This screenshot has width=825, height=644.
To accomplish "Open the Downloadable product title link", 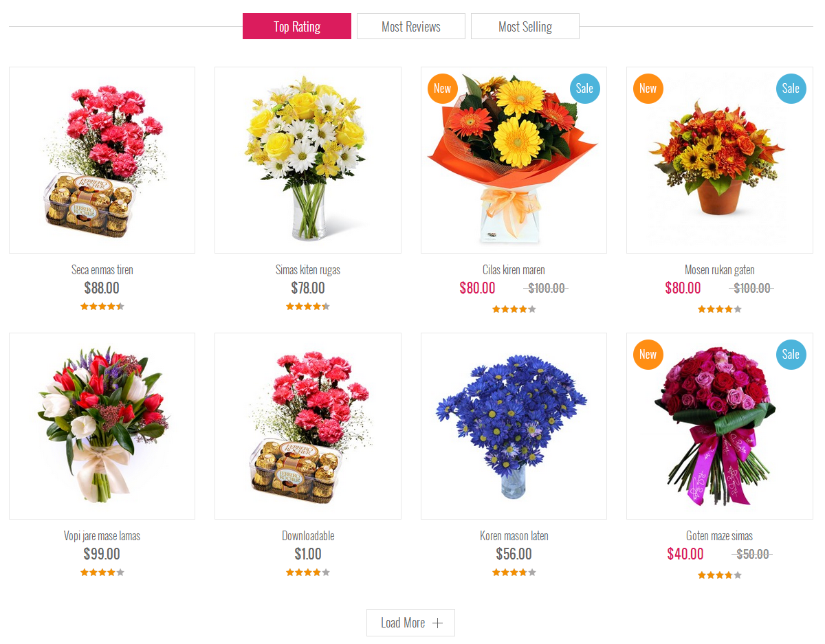I will click(308, 536).
